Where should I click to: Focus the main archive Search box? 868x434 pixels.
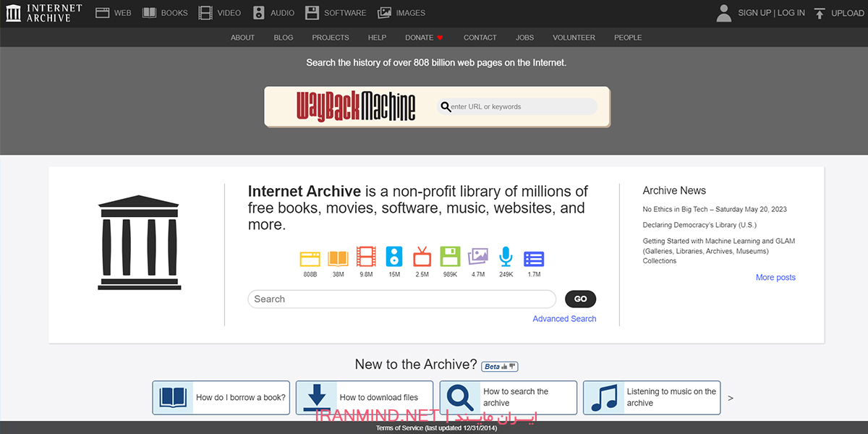pos(401,299)
